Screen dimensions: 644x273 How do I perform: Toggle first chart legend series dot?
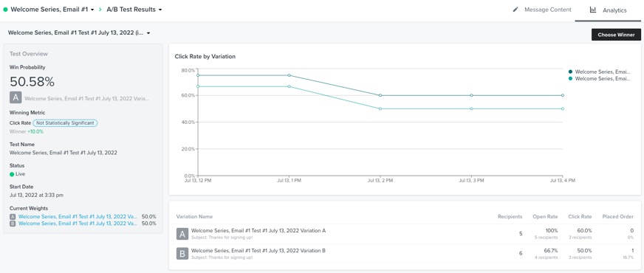[x=570, y=72]
